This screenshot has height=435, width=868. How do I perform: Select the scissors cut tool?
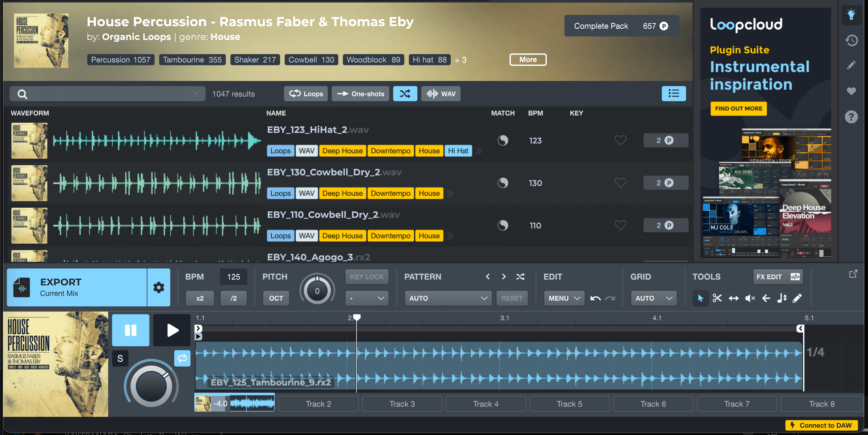click(x=717, y=298)
